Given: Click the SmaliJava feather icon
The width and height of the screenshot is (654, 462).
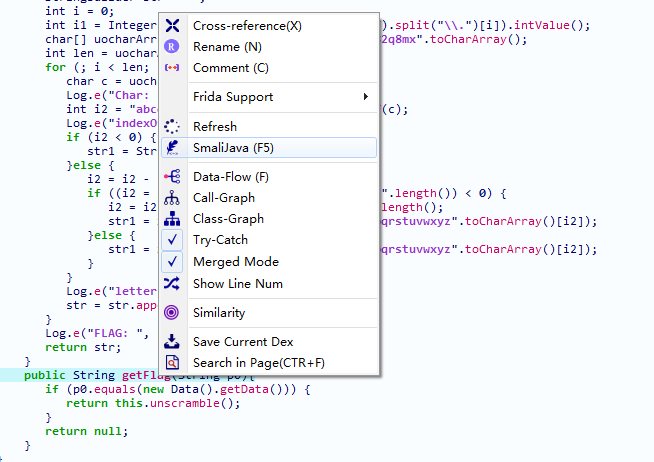Looking at the screenshot, I should coord(172,148).
